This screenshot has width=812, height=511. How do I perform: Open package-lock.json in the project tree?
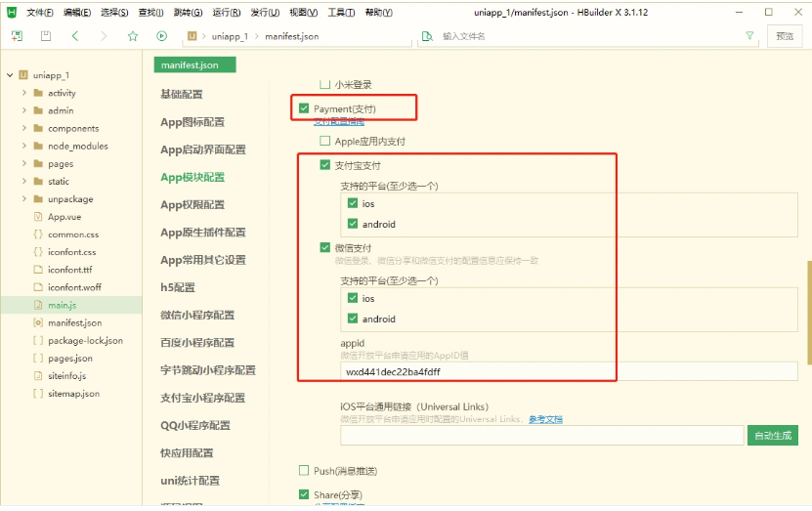point(85,340)
